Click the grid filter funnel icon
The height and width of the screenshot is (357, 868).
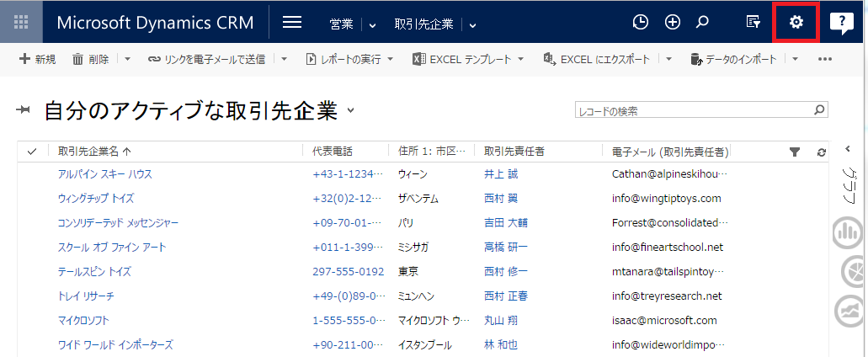[x=795, y=152]
